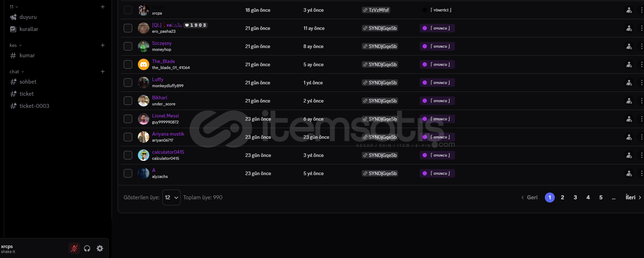Open user settings gear icon

[x=100, y=248]
